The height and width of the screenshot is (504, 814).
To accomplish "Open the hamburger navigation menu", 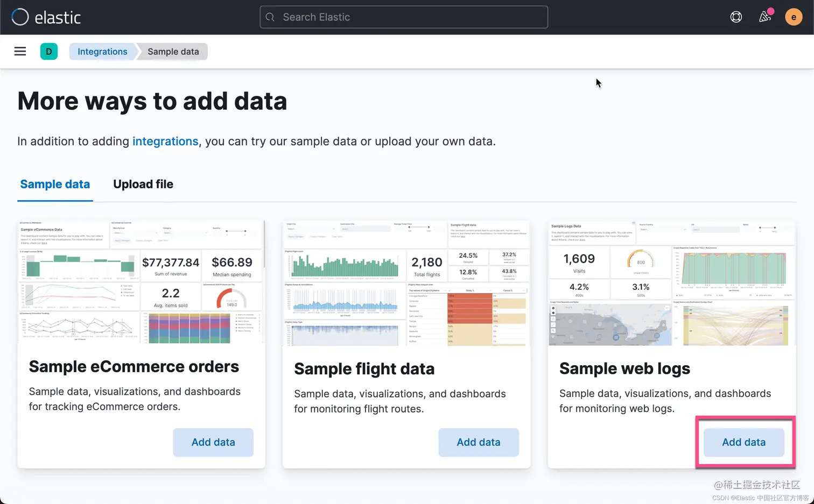I will pos(20,51).
